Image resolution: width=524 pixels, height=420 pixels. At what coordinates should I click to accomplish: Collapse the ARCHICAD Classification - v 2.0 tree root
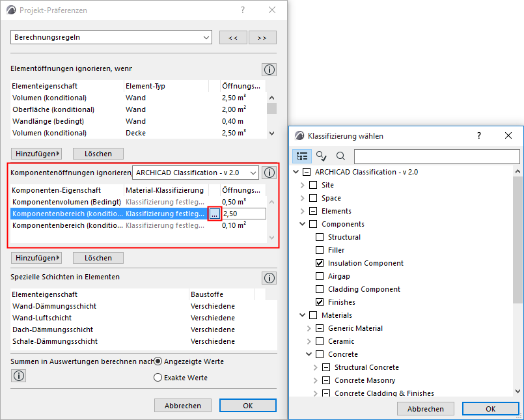tap(296, 172)
